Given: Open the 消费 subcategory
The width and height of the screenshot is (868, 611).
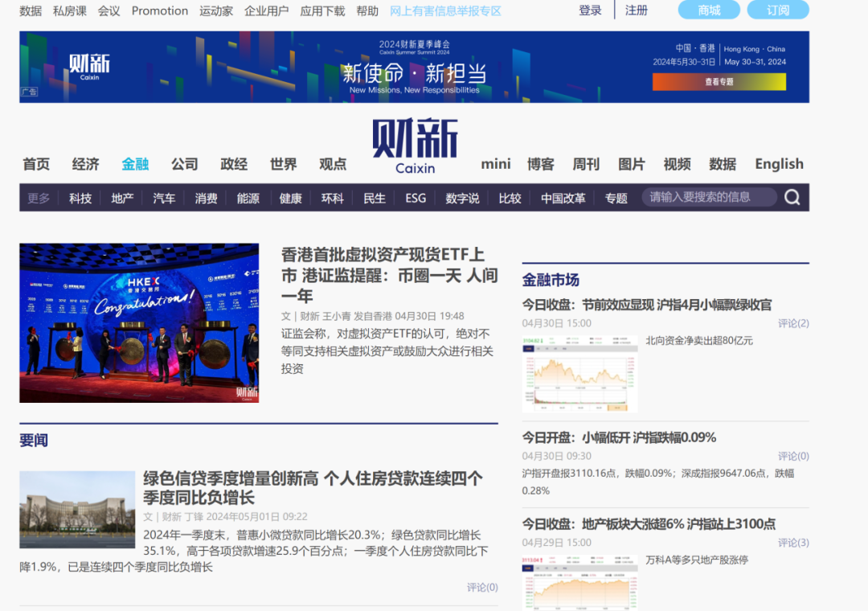Looking at the screenshot, I should tap(206, 198).
